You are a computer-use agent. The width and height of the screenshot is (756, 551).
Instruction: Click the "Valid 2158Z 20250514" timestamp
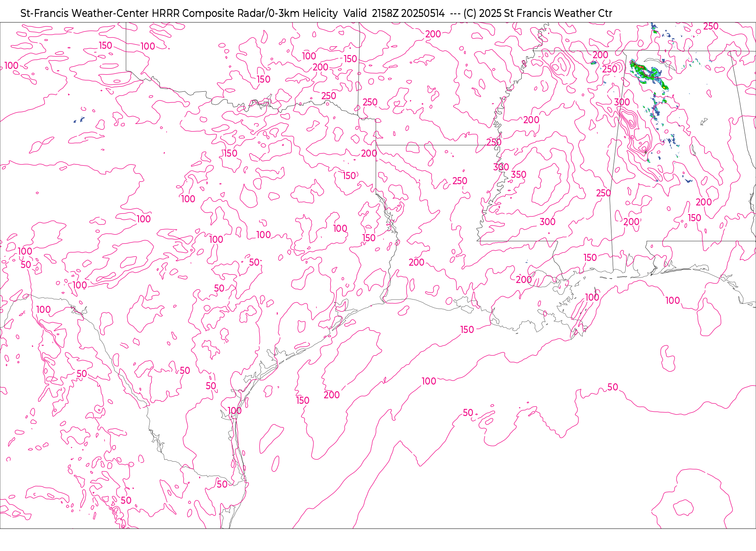(394, 13)
